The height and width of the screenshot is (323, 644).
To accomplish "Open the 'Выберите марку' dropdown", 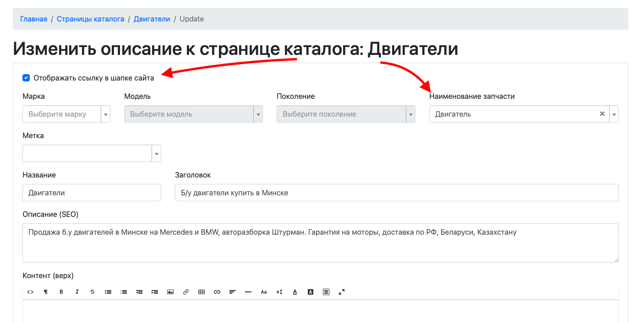I will point(105,114).
